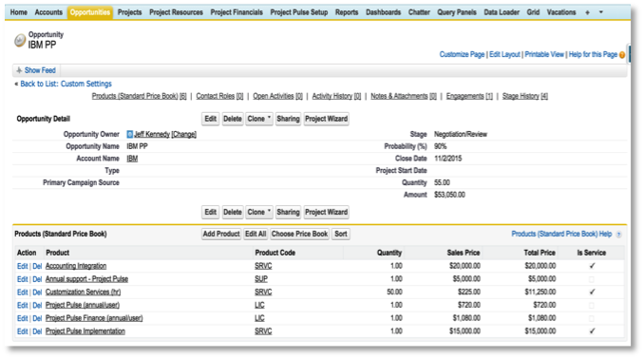Open the Printable View link
Image resolution: width=644 pixels, height=359 pixels.
pos(544,55)
